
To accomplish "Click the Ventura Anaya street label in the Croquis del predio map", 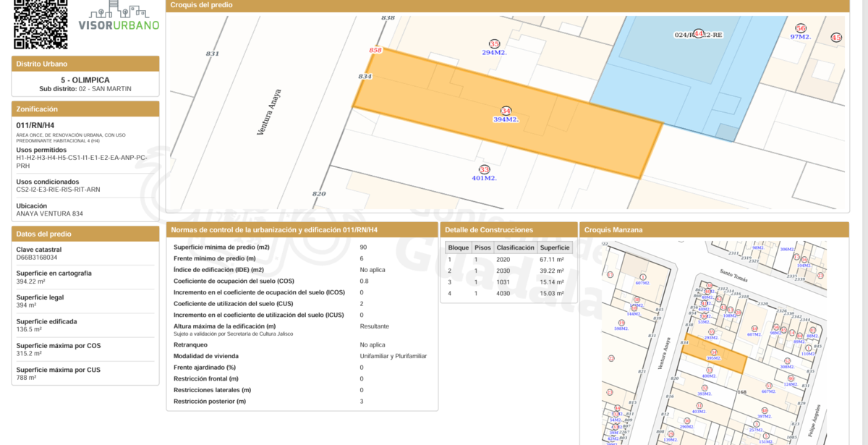I will (x=269, y=112).
